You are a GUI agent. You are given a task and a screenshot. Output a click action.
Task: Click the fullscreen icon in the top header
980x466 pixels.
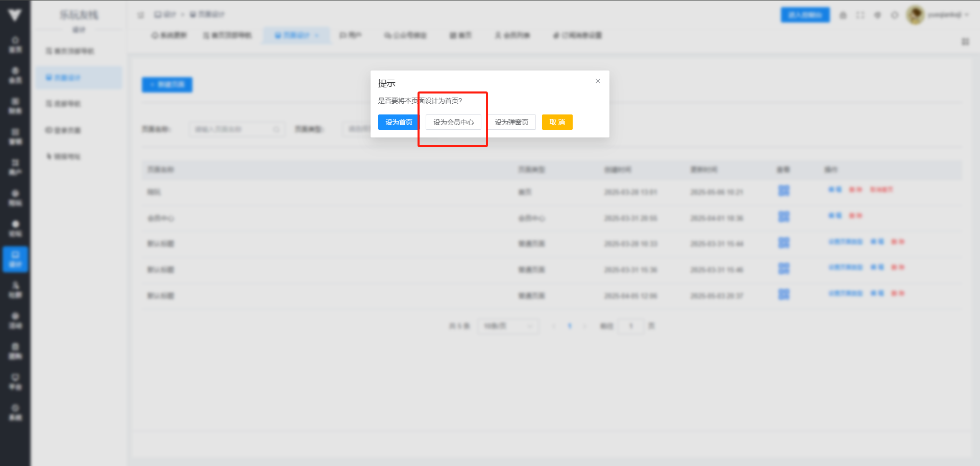point(860,15)
